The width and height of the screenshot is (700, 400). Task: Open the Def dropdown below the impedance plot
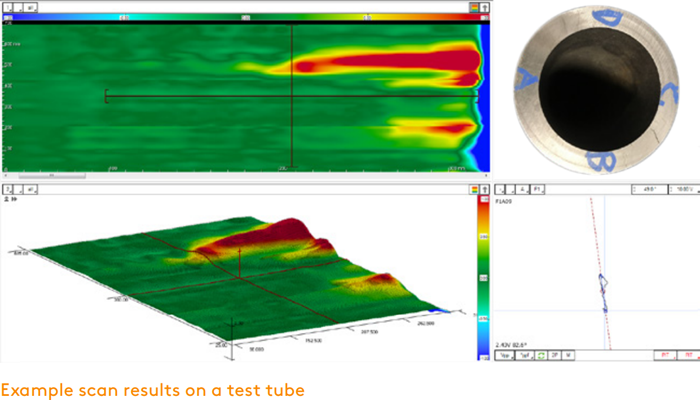pyautogui.click(x=526, y=354)
